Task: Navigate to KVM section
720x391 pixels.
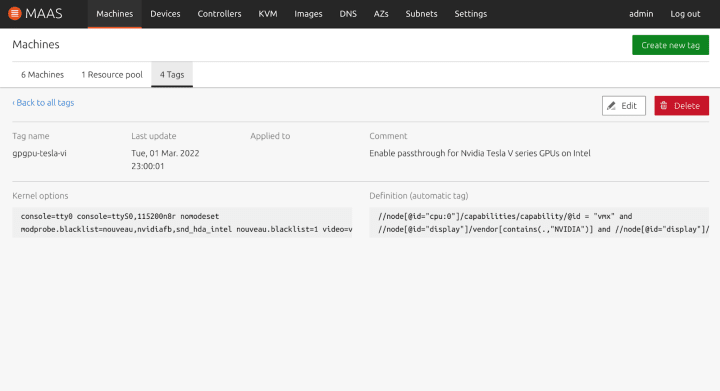Action: (268, 14)
